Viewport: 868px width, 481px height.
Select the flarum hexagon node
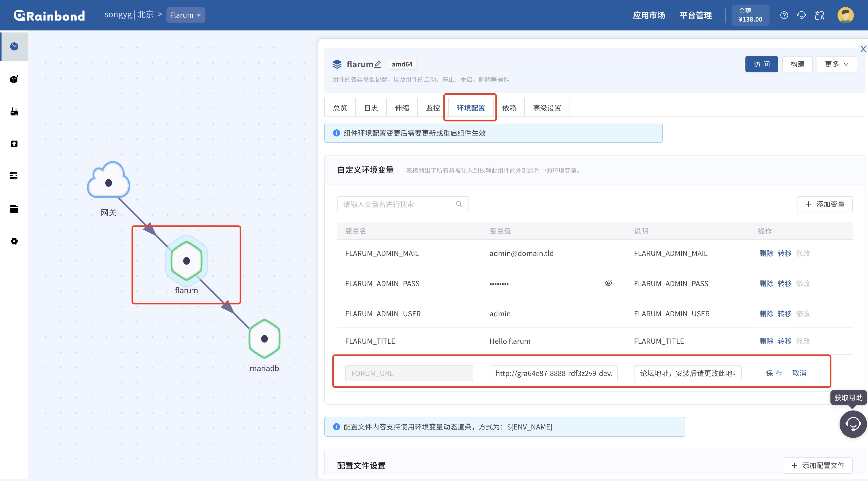(x=186, y=261)
